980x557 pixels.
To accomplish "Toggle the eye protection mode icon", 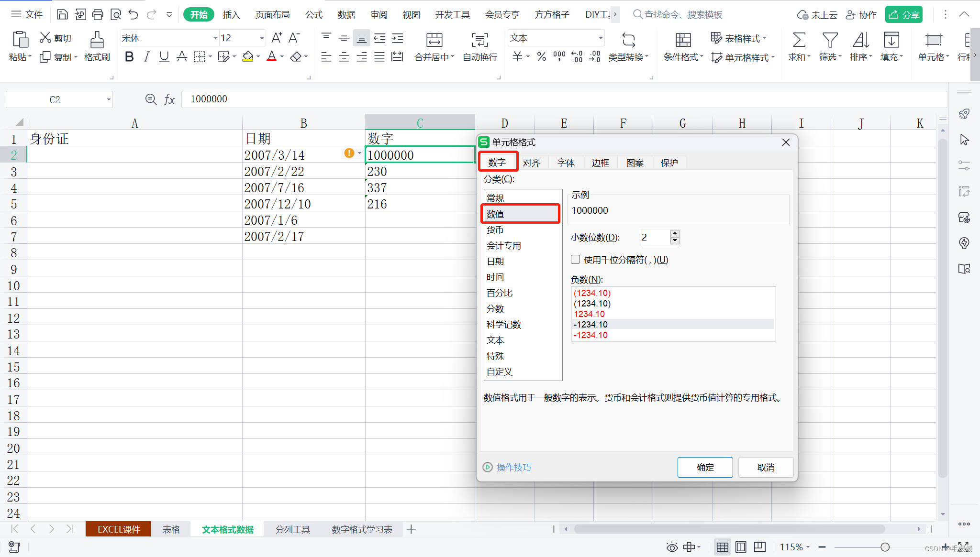I will [672, 547].
